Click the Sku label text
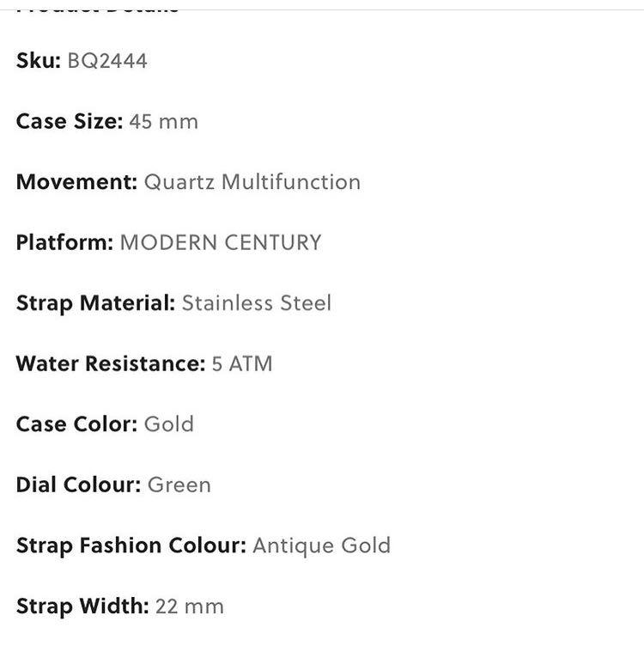The image size is (644, 652). tap(39, 61)
